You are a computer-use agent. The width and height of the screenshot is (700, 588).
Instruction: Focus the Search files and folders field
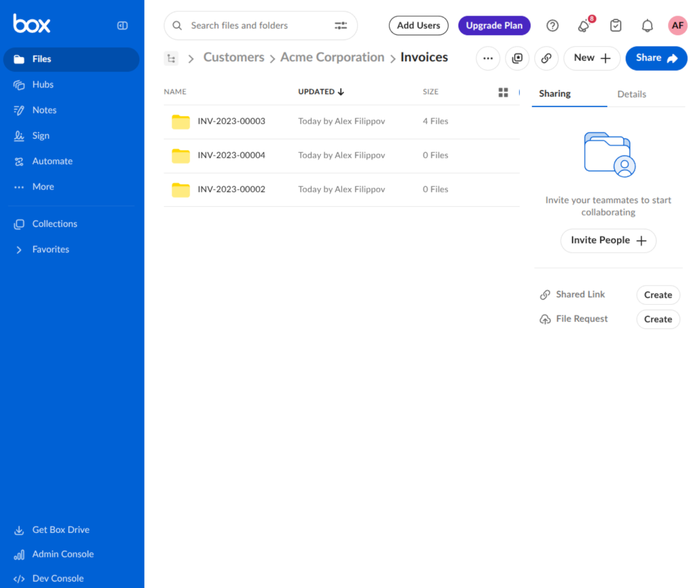pos(260,25)
